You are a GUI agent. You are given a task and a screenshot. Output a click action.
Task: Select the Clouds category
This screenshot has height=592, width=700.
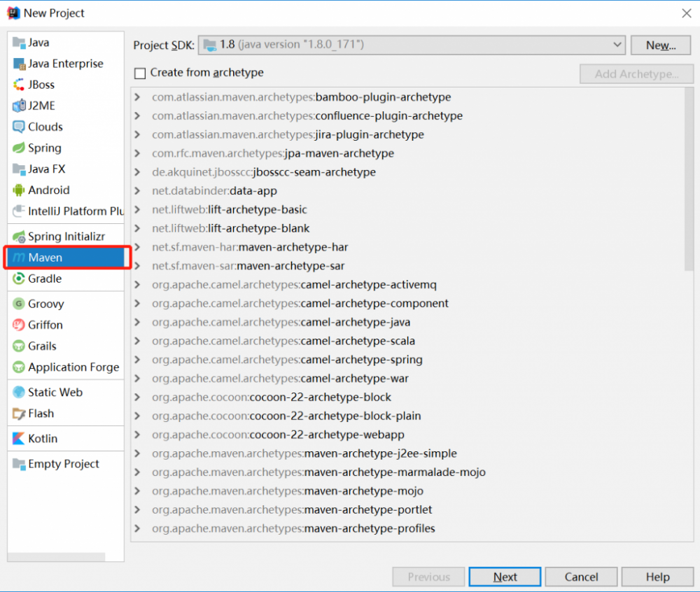click(x=43, y=127)
